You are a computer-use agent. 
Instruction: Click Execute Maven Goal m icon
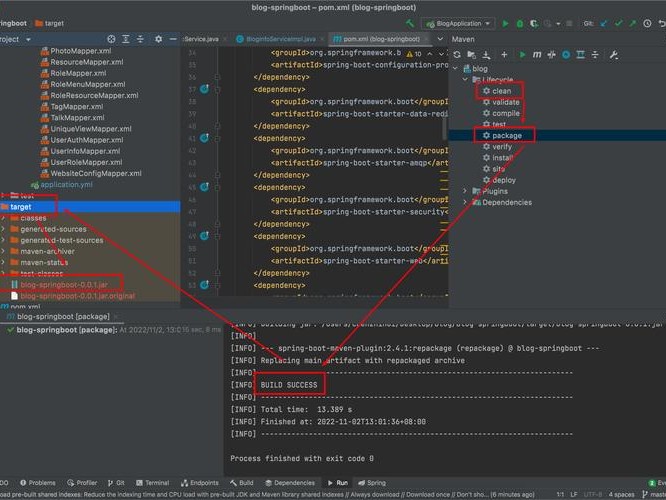pyautogui.click(x=537, y=54)
